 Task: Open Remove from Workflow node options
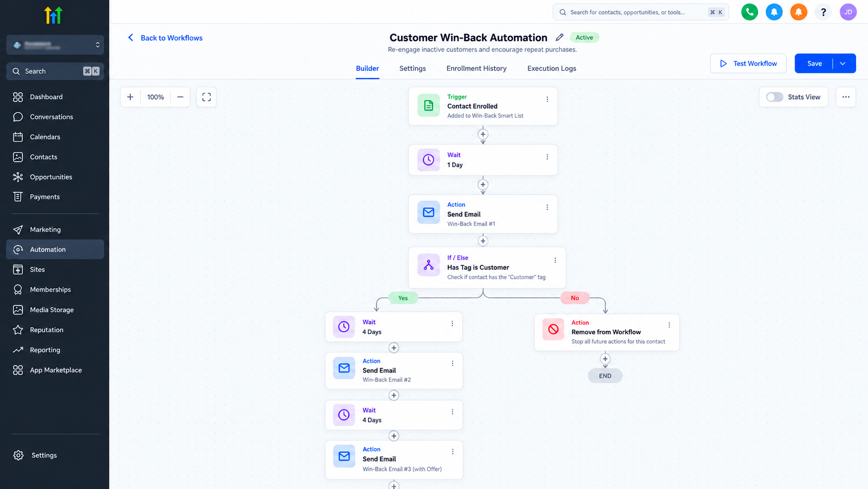click(669, 325)
